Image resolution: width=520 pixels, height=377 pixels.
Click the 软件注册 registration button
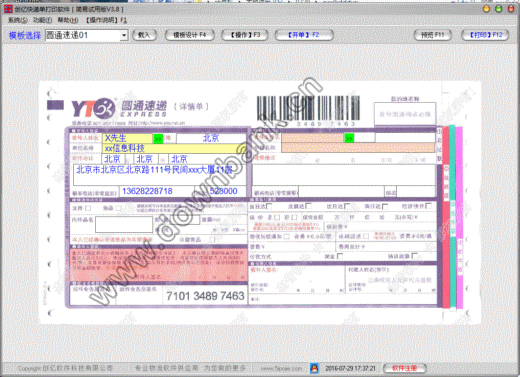(x=405, y=368)
